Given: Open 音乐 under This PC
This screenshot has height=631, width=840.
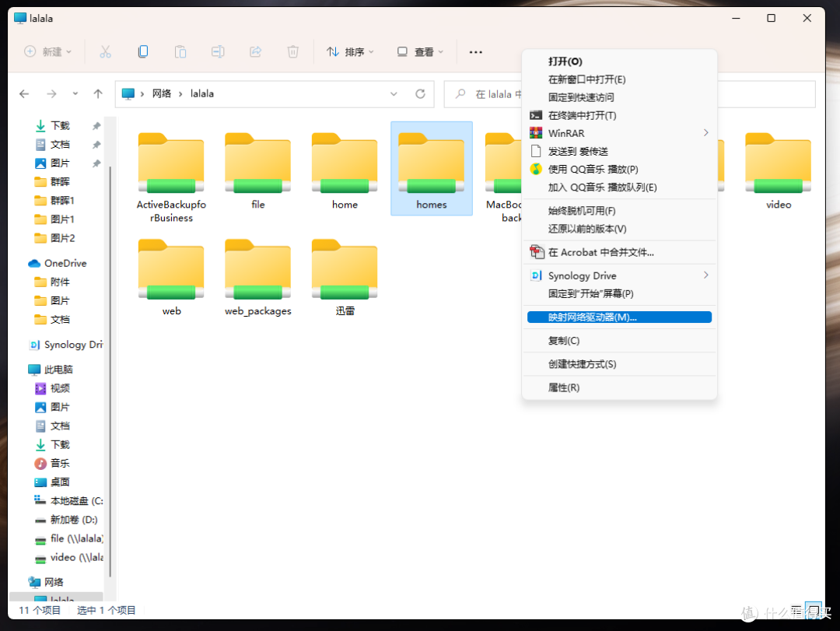Looking at the screenshot, I should pyautogui.click(x=52, y=463).
